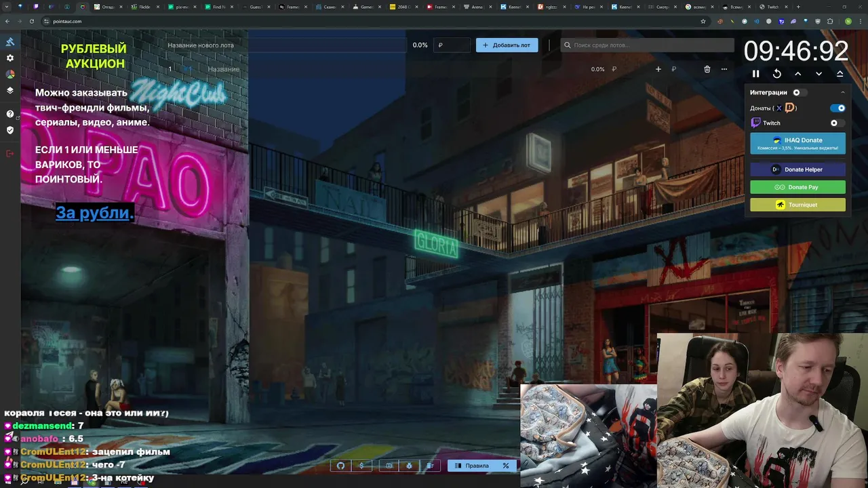868x488 pixels.
Task: Click the double up arrow on timer
Action: pyautogui.click(x=840, y=74)
